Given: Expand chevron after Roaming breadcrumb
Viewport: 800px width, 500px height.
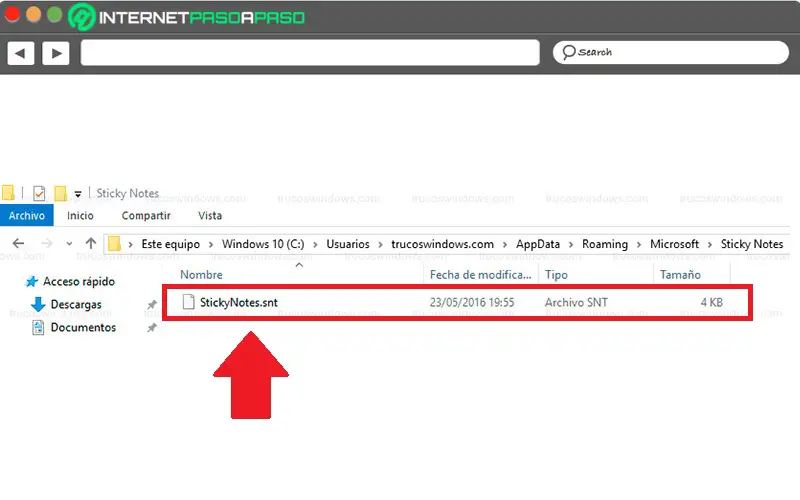Looking at the screenshot, I should click(639, 245).
